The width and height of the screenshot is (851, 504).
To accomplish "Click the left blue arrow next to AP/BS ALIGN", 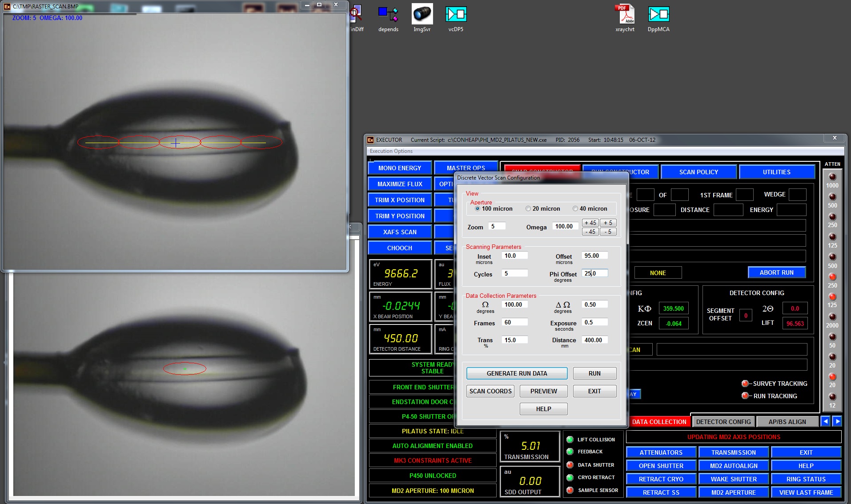I will pos(826,421).
